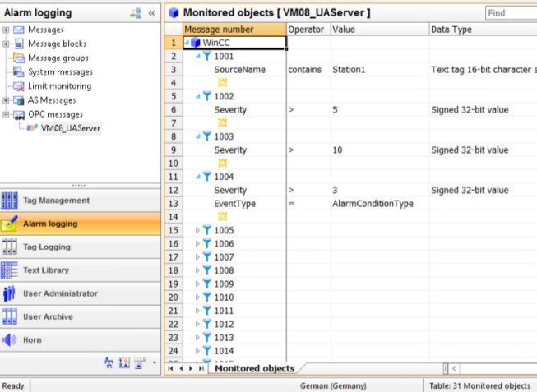The width and height of the screenshot is (537, 392).
Task: Click the Alarm logging editor icon
Action: coord(9,224)
